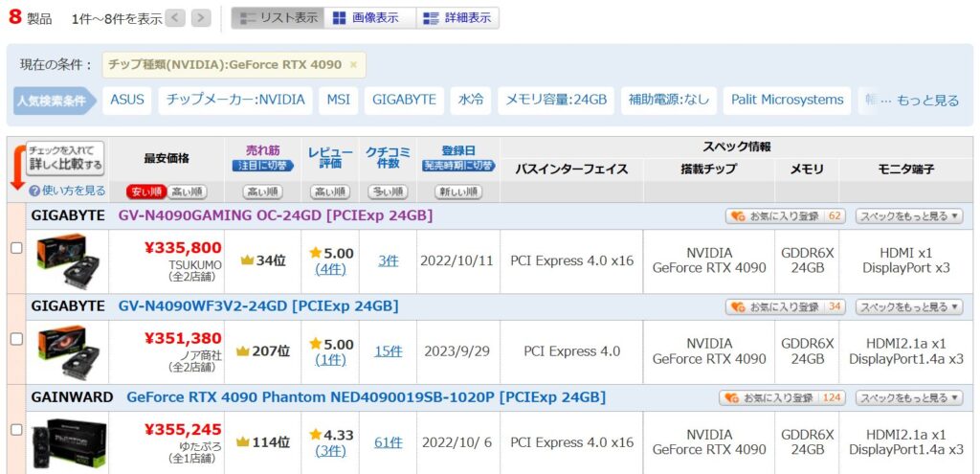
Task: Open GeForce RTX 4090 Phantom product link
Action: [367, 397]
